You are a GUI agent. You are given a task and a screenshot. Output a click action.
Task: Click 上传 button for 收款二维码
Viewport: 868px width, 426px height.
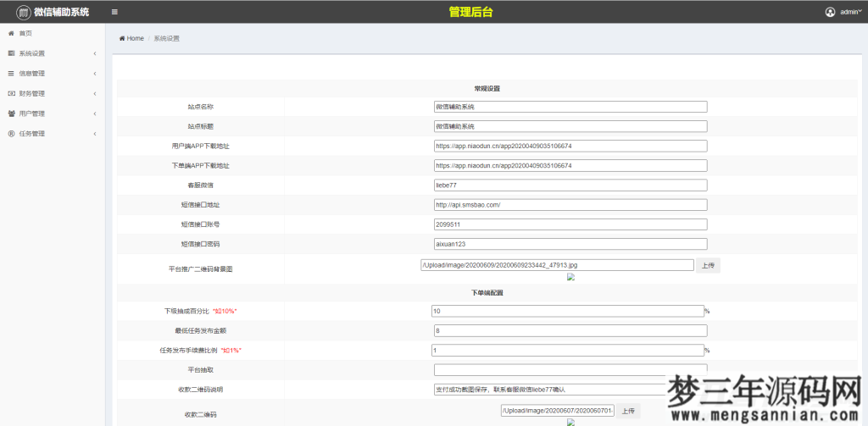pos(626,411)
